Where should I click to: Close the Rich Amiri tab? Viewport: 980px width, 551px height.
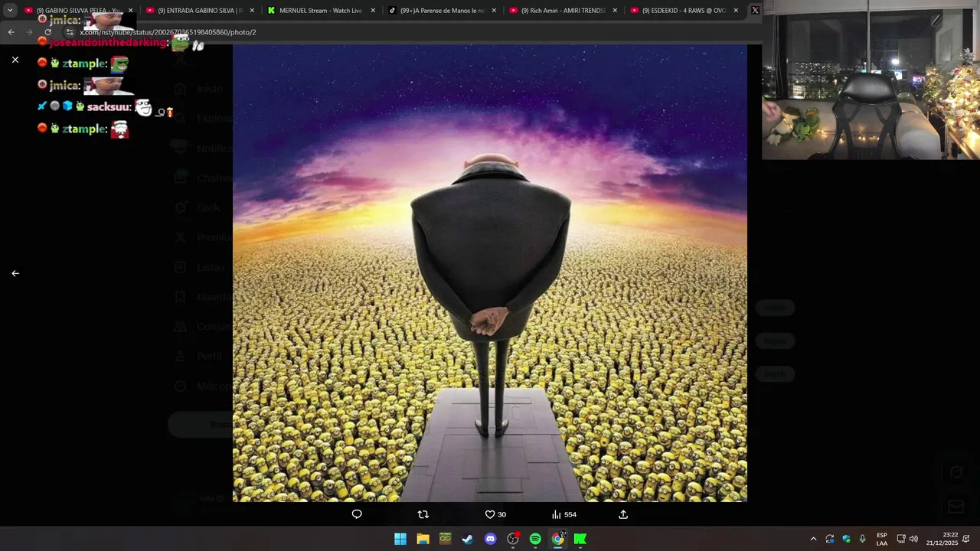[615, 11]
